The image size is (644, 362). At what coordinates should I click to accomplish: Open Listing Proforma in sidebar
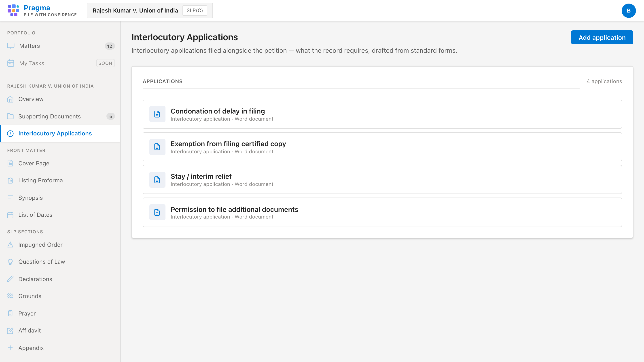click(x=60, y=180)
